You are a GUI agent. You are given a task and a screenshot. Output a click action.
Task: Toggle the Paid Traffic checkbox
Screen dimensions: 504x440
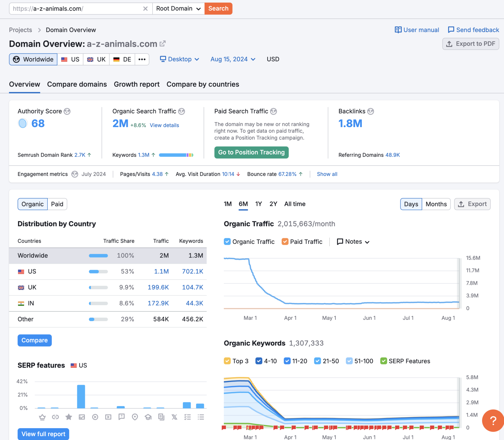[x=285, y=241]
